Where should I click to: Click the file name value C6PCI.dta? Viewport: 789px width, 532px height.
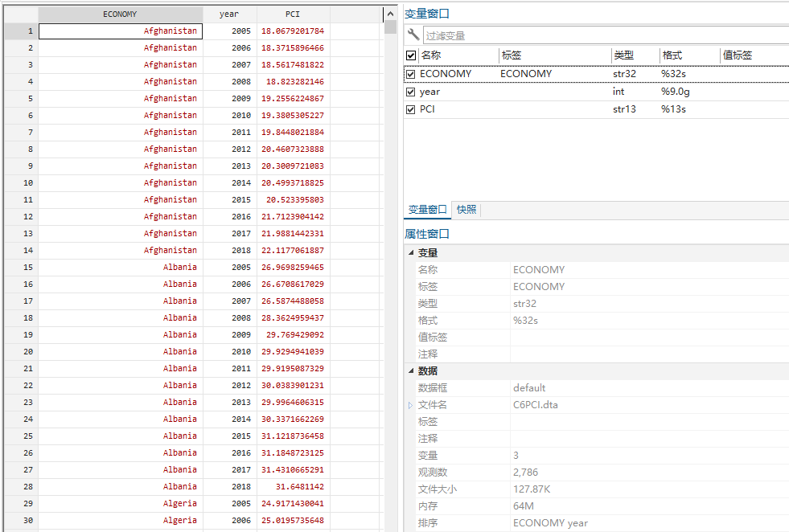click(536, 405)
